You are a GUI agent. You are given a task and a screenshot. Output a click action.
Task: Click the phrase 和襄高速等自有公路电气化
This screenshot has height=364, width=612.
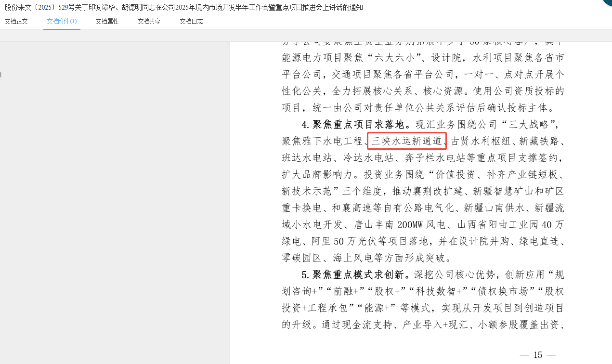[393, 208]
